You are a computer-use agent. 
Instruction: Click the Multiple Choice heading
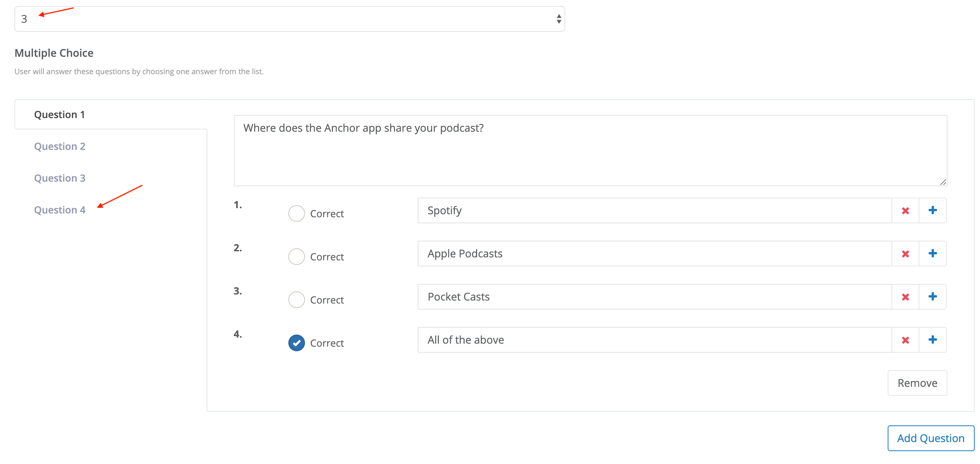tap(54, 53)
